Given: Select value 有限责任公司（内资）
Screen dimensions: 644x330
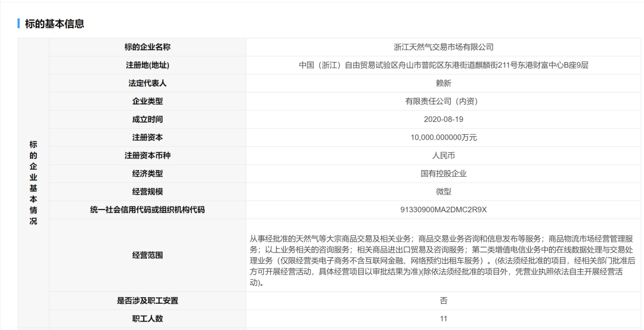Looking at the screenshot, I should [x=444, y=101].
